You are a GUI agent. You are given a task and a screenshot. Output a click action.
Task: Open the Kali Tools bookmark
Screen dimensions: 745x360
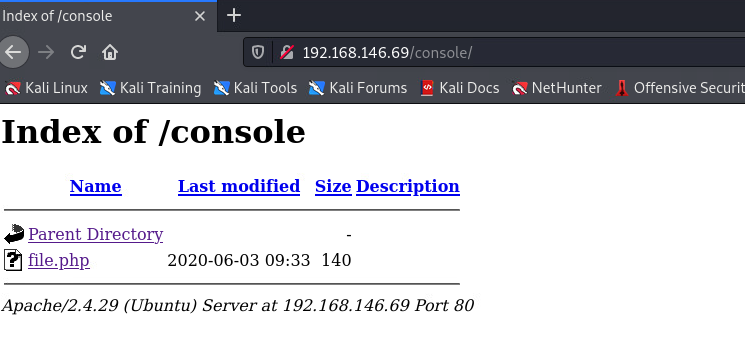point(256,88)
